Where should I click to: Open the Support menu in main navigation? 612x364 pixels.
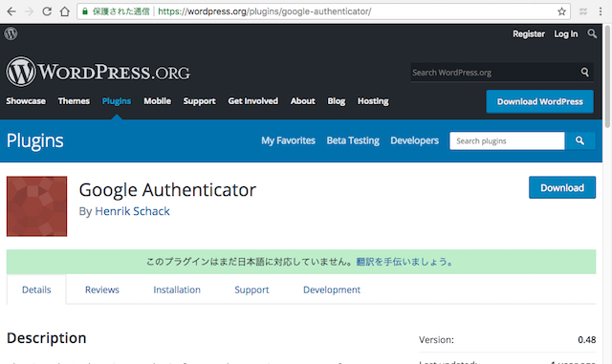point(200,101)
